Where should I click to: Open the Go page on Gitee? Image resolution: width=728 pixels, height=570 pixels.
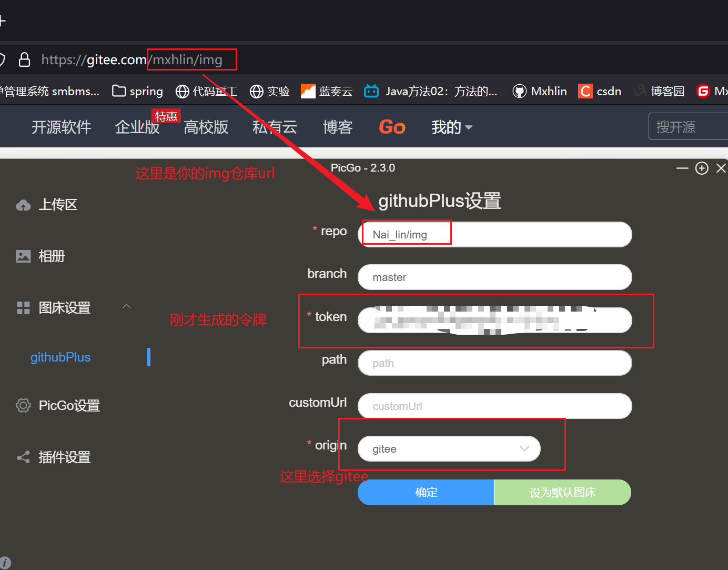pyautogui.click(x=392, y=127)
